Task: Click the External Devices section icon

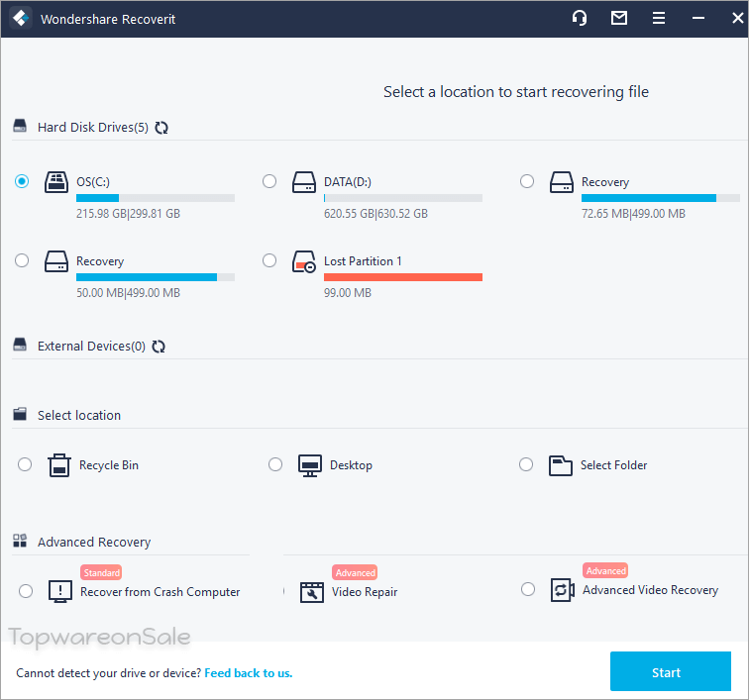Action: [20, 345]
